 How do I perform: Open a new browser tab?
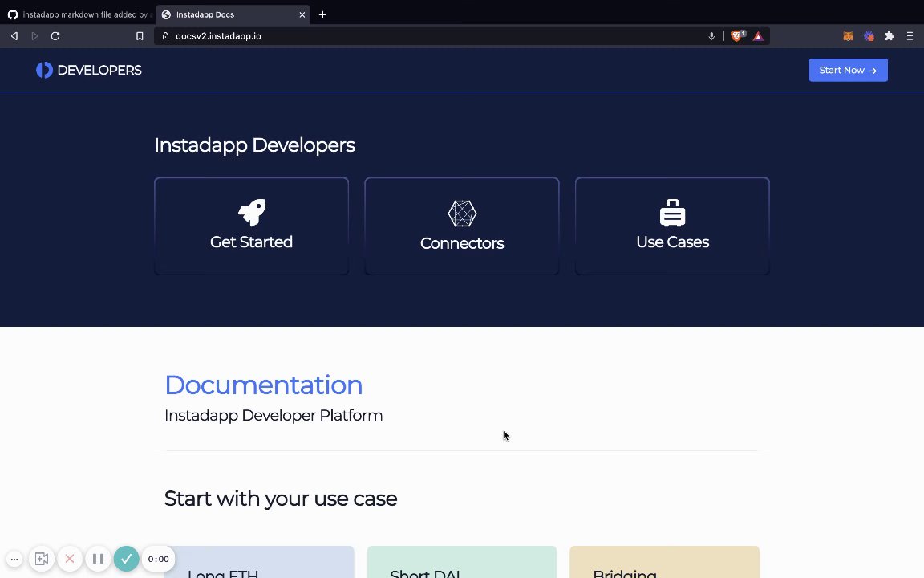click(322, 14)
